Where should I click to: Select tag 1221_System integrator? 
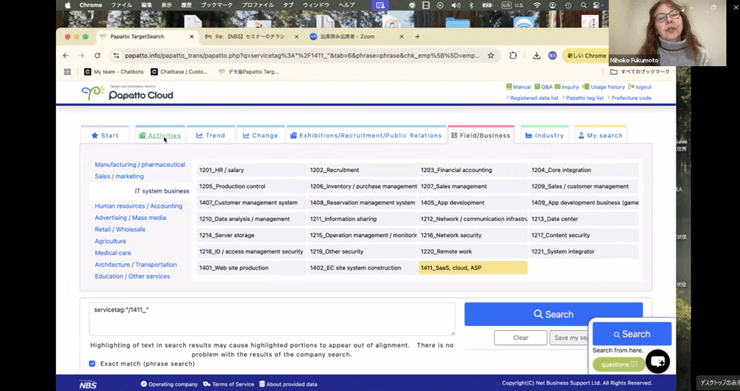point(584,252)
